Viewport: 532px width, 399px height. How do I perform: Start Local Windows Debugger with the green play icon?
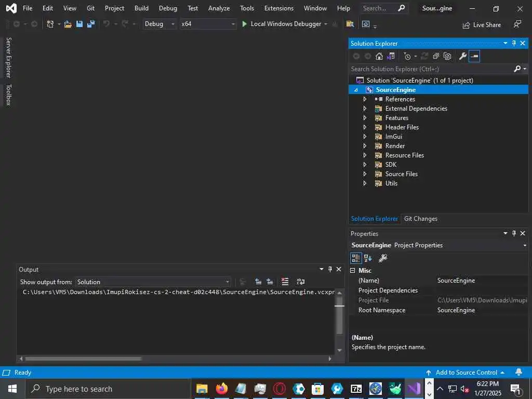point(244,24)
